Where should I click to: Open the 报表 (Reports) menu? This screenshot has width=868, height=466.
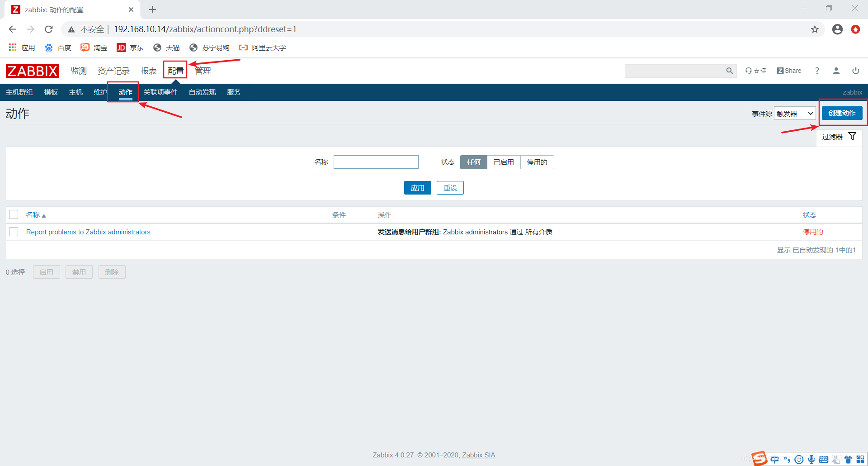coord(149,71)
